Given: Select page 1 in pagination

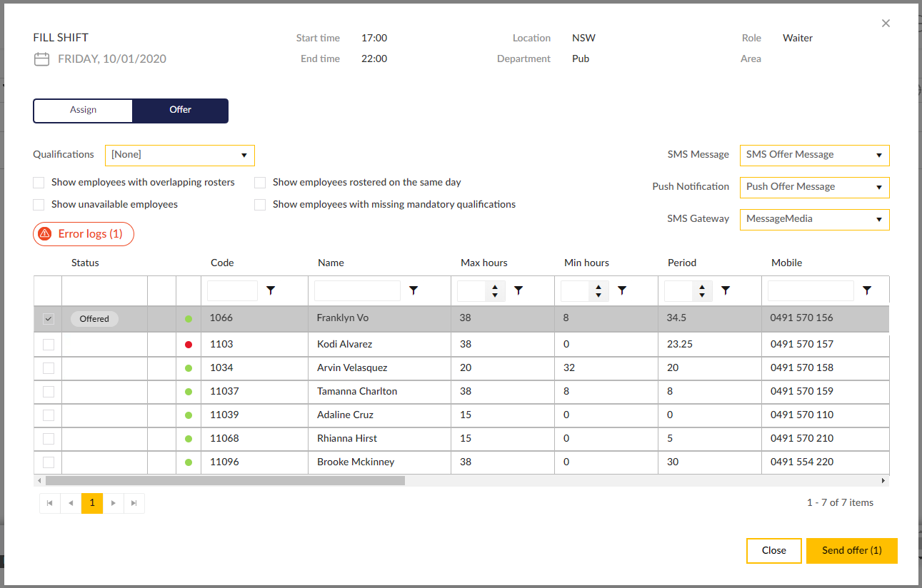Looking at the screenshot, I should [x=92, y=503].
